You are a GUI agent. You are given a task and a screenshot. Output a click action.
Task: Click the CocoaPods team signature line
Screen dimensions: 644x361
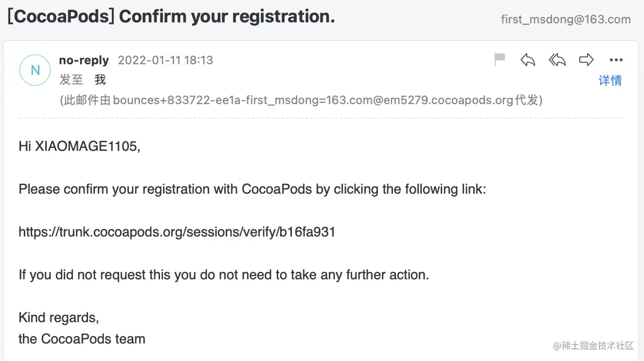(82, 339)
